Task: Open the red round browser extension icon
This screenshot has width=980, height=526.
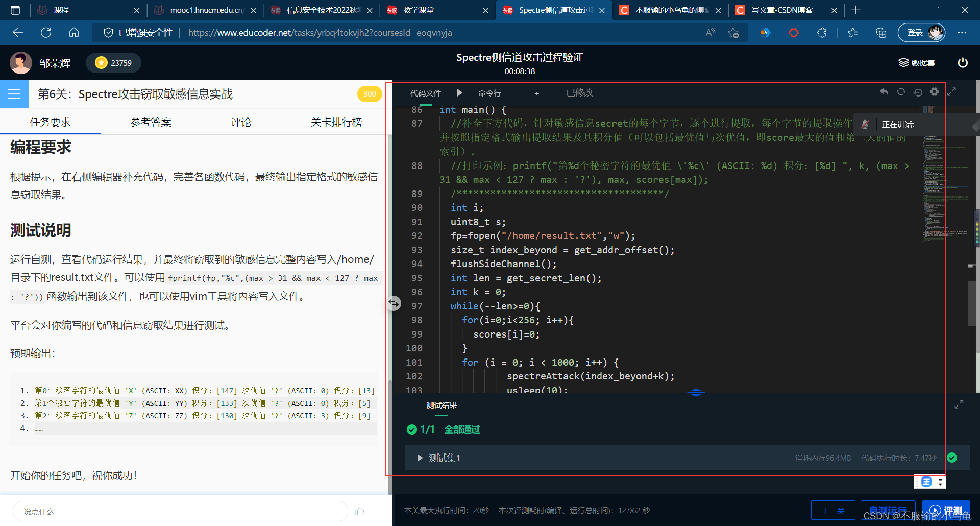Action: (794, 33)
